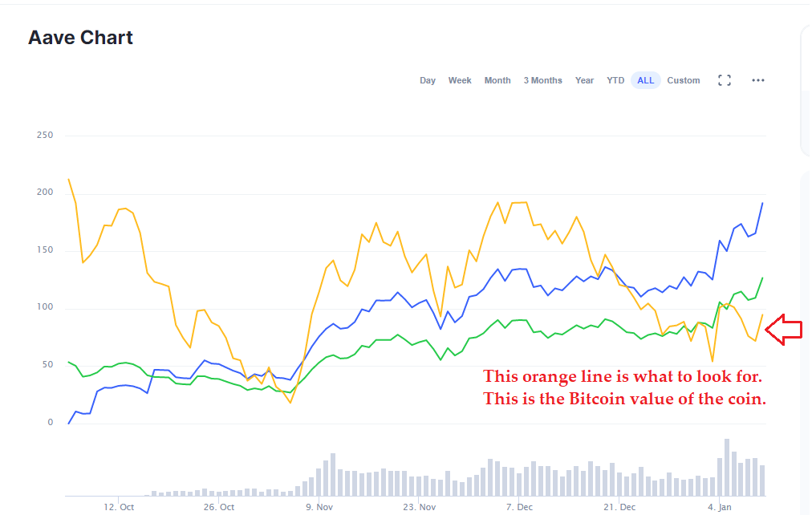Click the blue line's final endpoint

762,204
